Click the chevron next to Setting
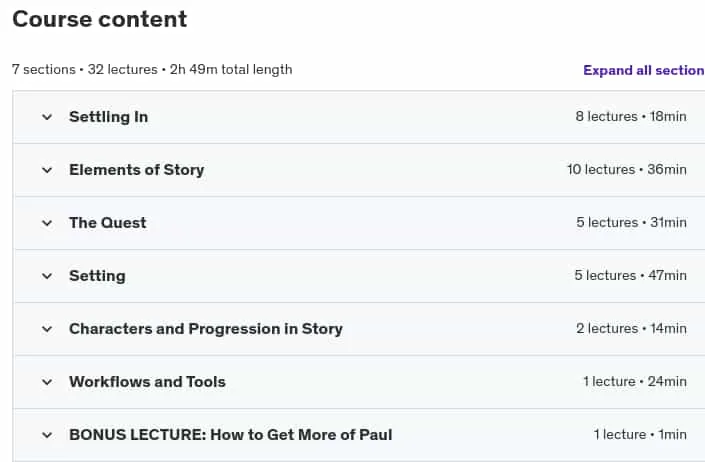 [47, 276]
